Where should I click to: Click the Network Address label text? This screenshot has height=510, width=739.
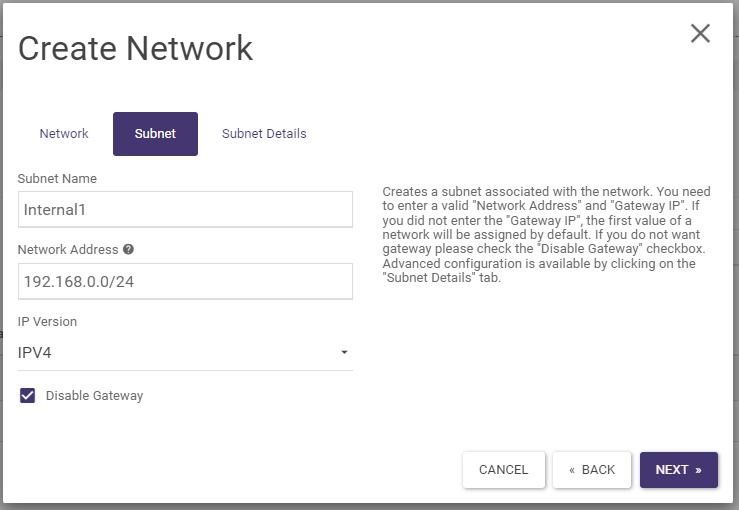[68, 250]
